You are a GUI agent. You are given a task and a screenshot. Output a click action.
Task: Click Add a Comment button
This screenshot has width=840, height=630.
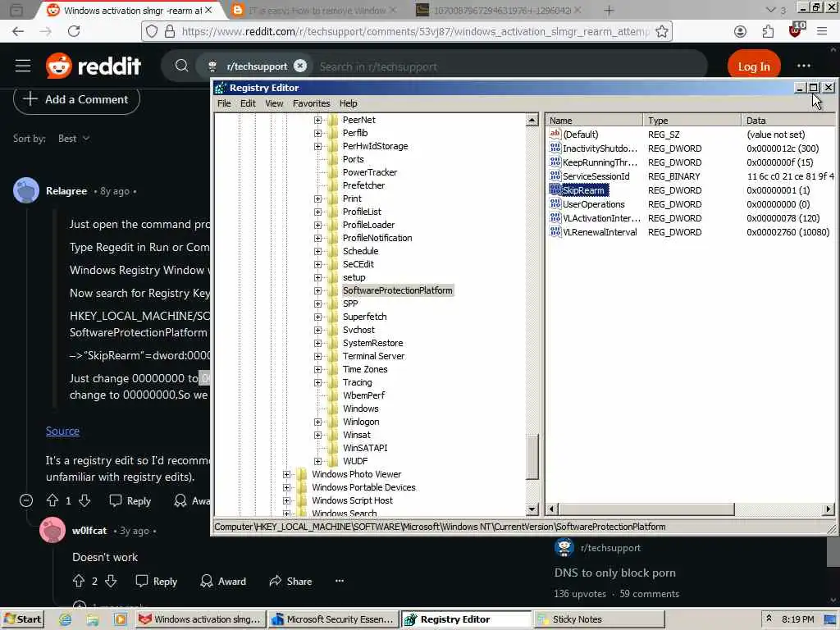(x=76, y=99)
